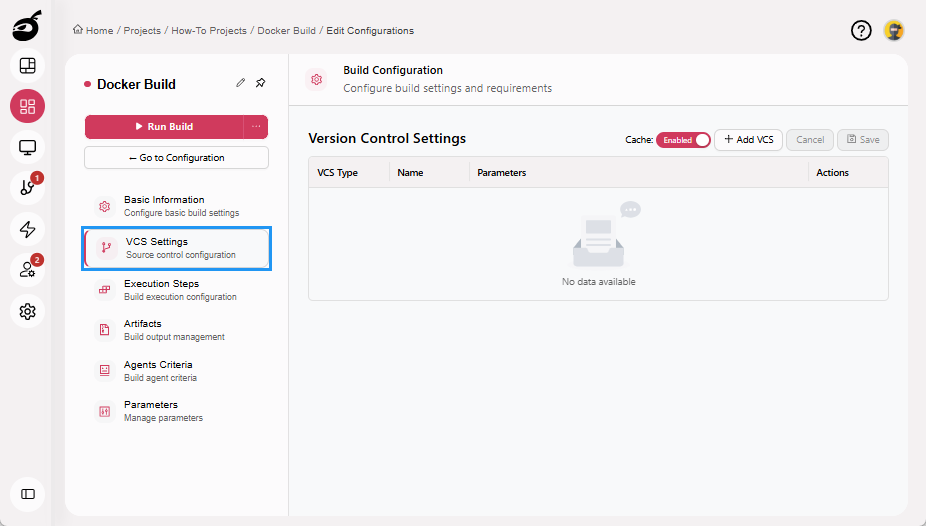Open the dashboard layout sidebar icon
Viewport: 926px width, 526px height.
click(28, 66)
